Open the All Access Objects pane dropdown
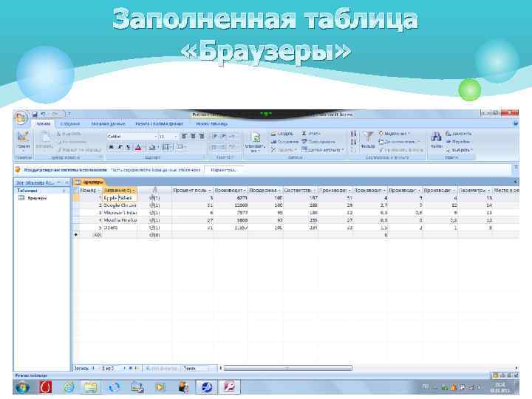532x399 pixels. (x=58, y=183)
